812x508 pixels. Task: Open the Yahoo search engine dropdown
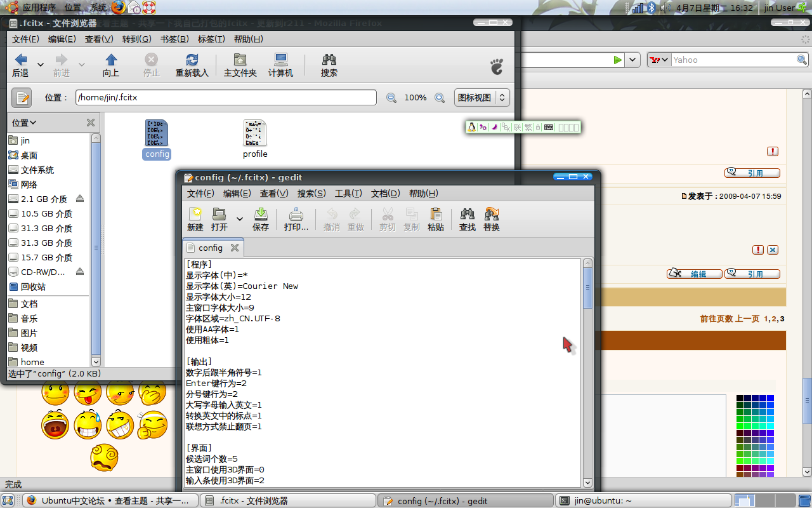pos(658,60)
